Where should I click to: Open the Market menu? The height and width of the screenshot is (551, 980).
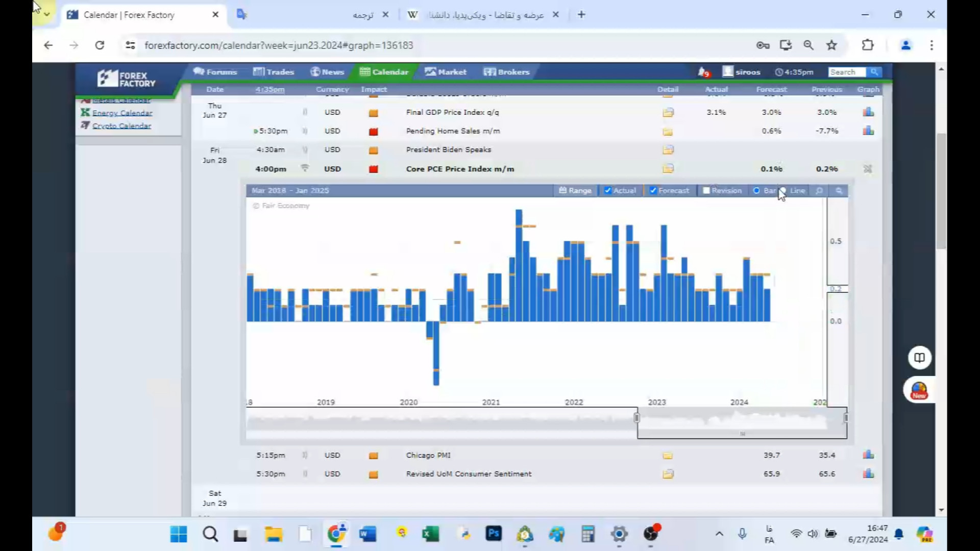click(x=446, y=72)
